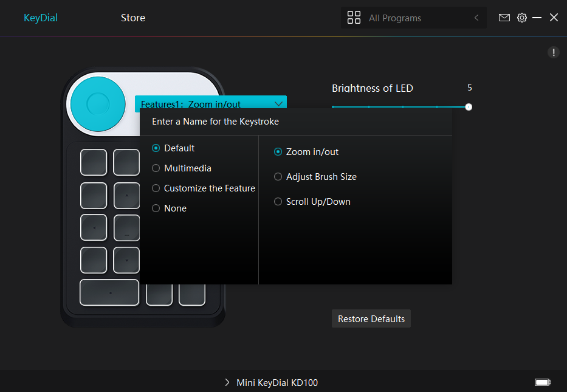
Task: Select the None radio option
Action: click(169, 208)
